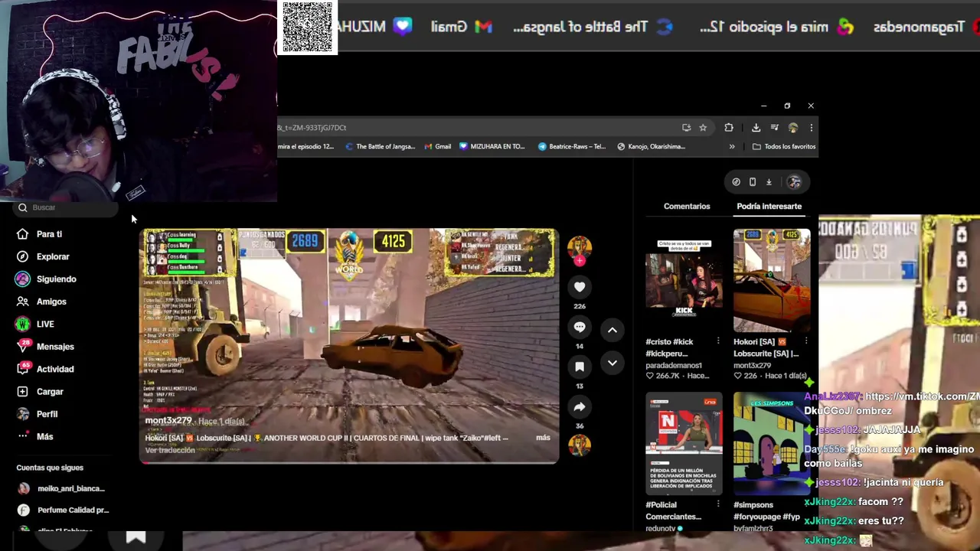Open the Hokori [SA] suggested video thumbnail

772,280
